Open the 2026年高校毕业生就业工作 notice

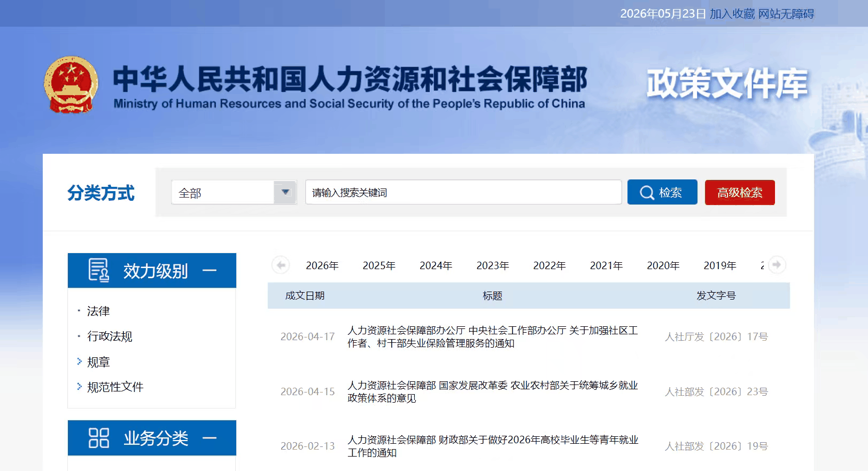coord(493,446)
